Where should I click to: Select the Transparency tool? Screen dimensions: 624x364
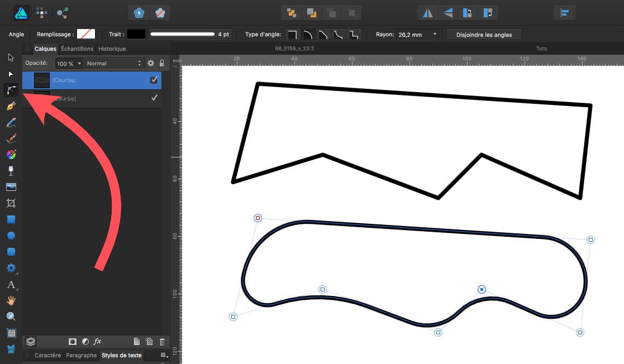tap(11, 171)
